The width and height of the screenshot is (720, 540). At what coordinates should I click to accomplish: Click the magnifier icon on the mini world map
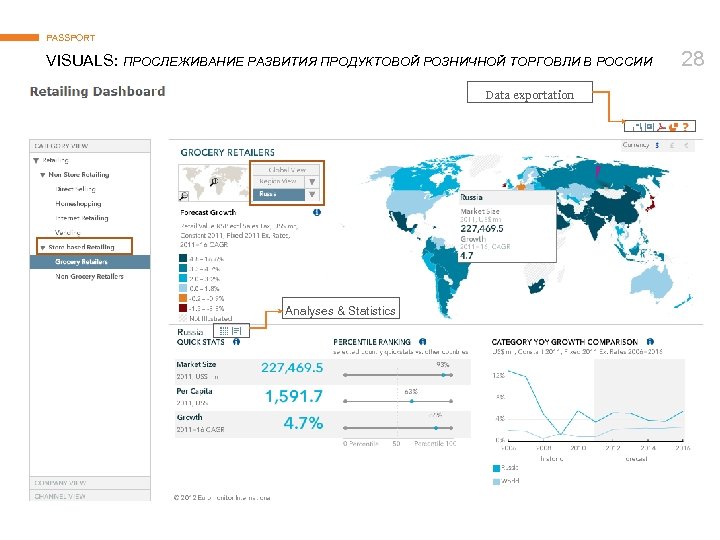[214, 182]
